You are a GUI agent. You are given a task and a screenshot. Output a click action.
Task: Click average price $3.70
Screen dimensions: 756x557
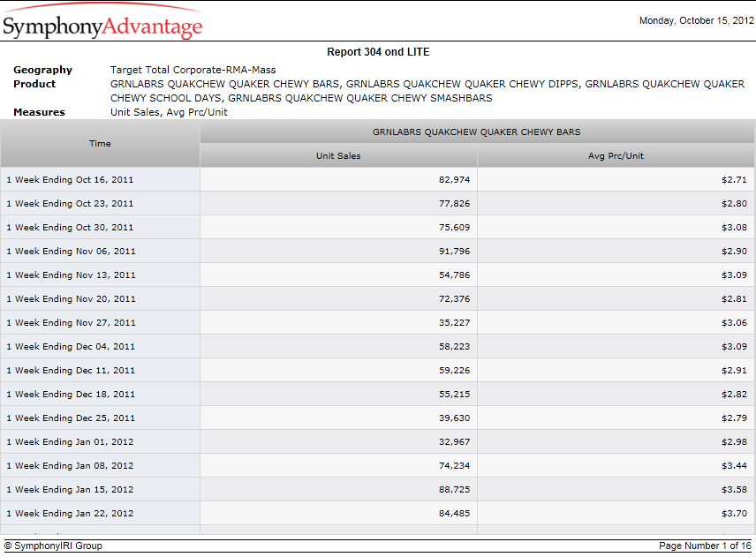[x=734, y=514]
